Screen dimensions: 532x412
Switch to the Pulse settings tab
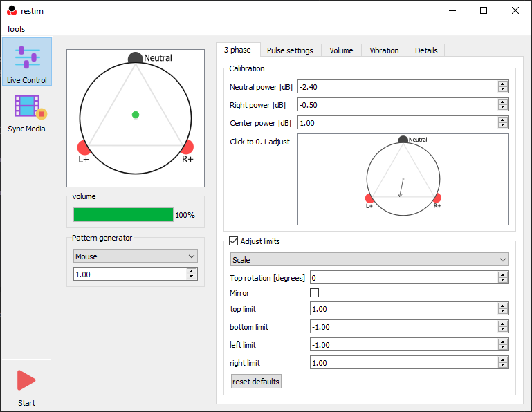[290, 50]
